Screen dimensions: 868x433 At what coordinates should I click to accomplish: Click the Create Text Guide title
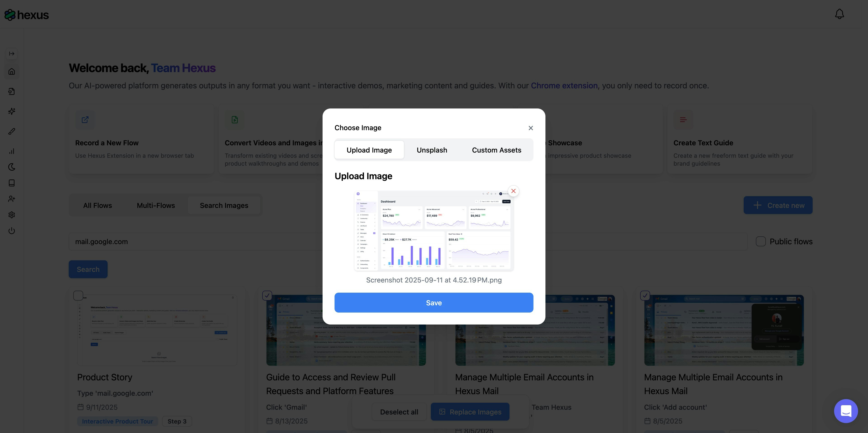click(703, 143)
